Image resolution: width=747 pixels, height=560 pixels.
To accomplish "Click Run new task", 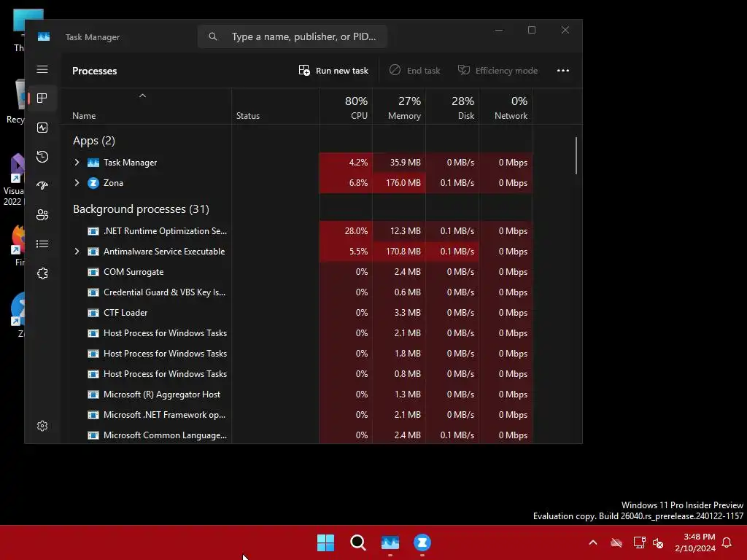I will tap(333, 71).
